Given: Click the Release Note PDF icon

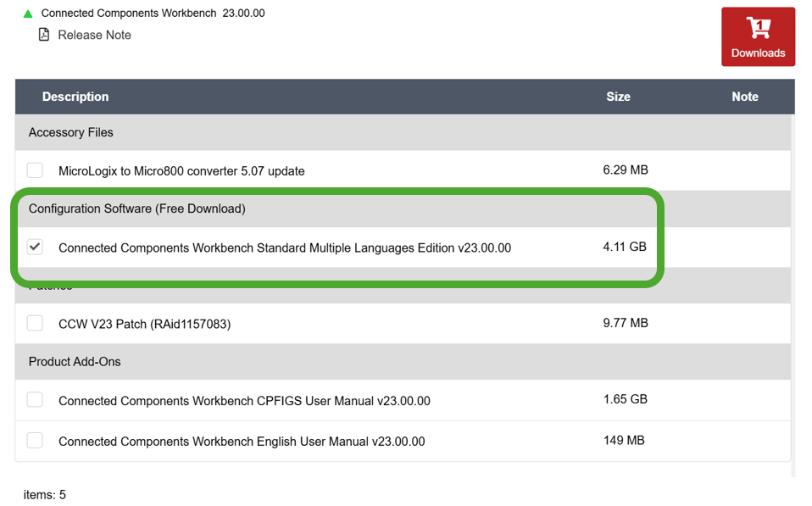Looking at the screenshot, I should coord(44,35).
